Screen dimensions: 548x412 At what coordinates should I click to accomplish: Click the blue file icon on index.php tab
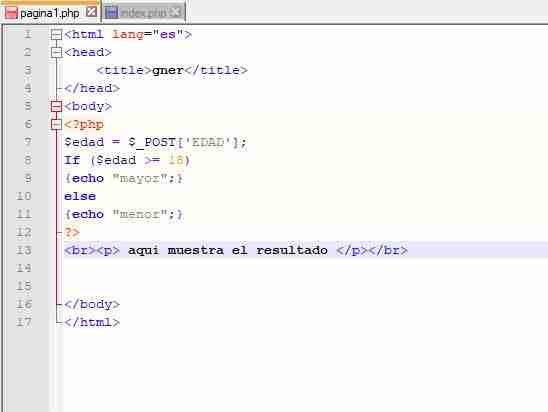(x=111, y=13)
